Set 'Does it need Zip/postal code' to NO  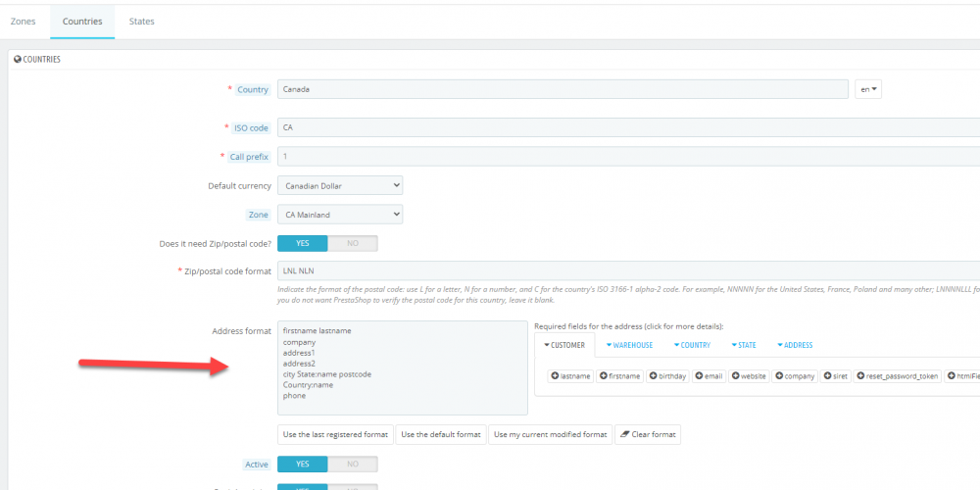[x=353, y=243]
